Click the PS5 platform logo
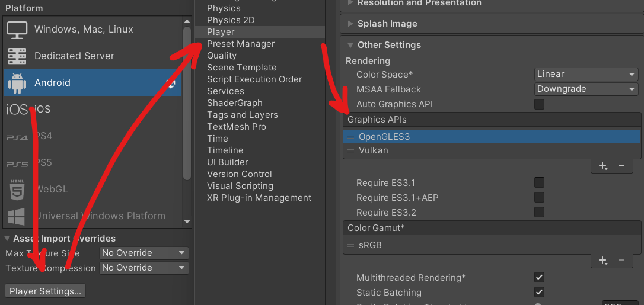Image resolution: width=644 pixels, height=305 pixels. [17, 164]
